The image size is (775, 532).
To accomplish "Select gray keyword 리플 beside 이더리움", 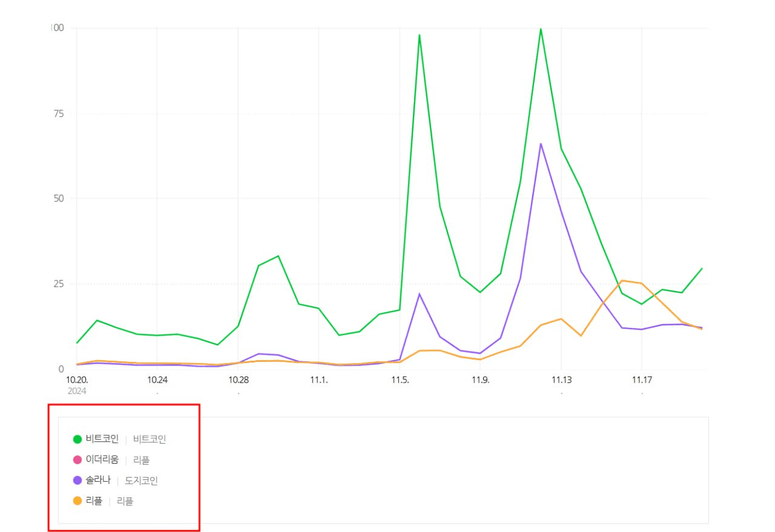I will coord(141,460).
